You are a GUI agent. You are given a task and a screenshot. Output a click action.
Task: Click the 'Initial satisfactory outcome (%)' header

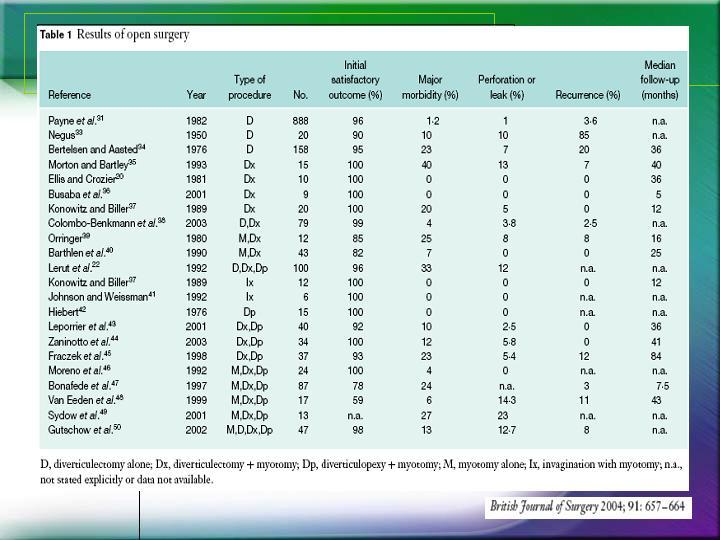click(x=355, y=80)
